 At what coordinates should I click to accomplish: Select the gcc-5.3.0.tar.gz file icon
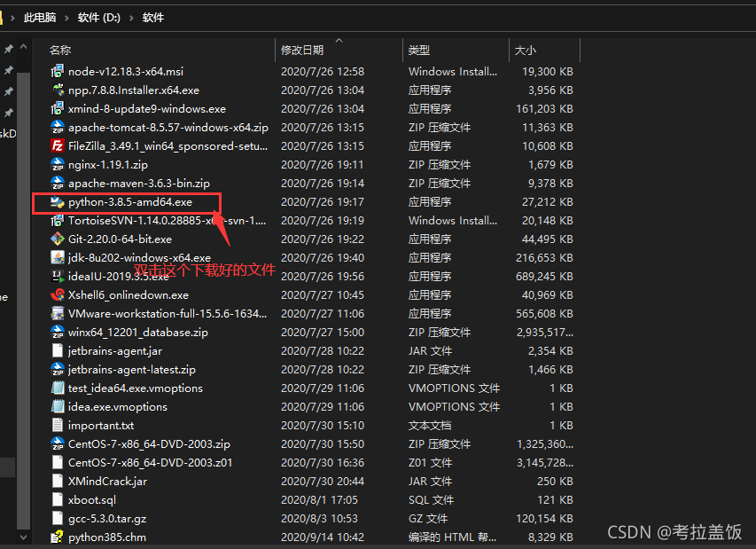(x=58, y=519)
